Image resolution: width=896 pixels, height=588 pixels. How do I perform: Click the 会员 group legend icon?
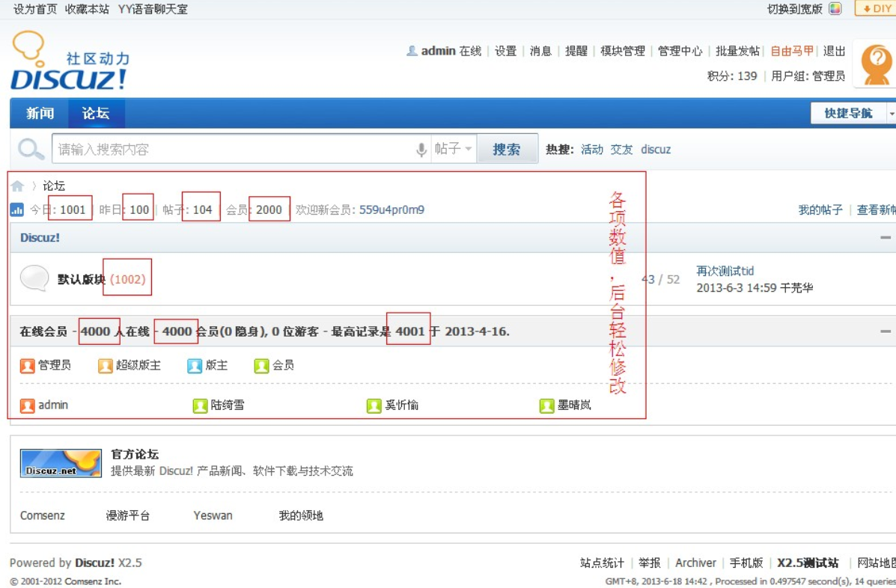(x=261, y=366)
